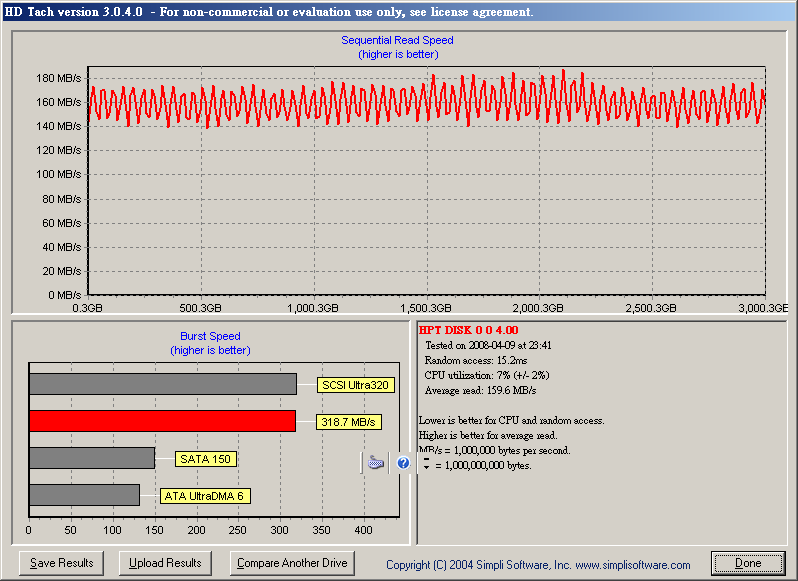This screenshot has width=798, height=581.
Task: Click the Done button
Action: (748, 563)
